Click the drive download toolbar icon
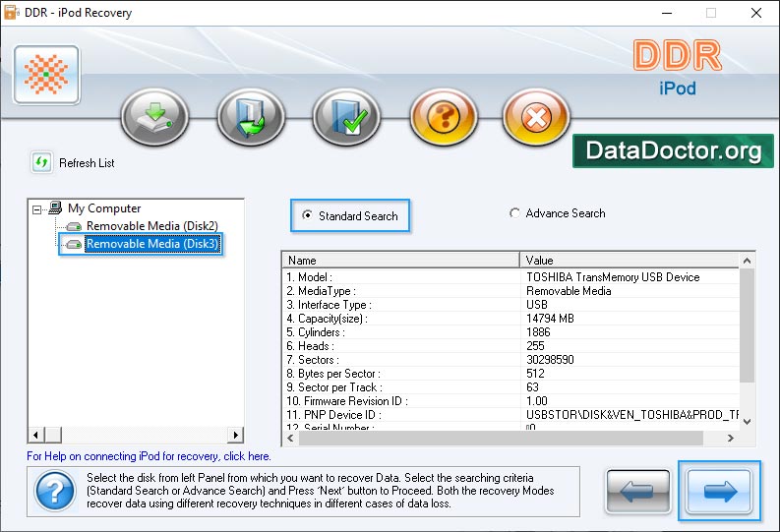The image size is (780, 532). click(154, 120)
